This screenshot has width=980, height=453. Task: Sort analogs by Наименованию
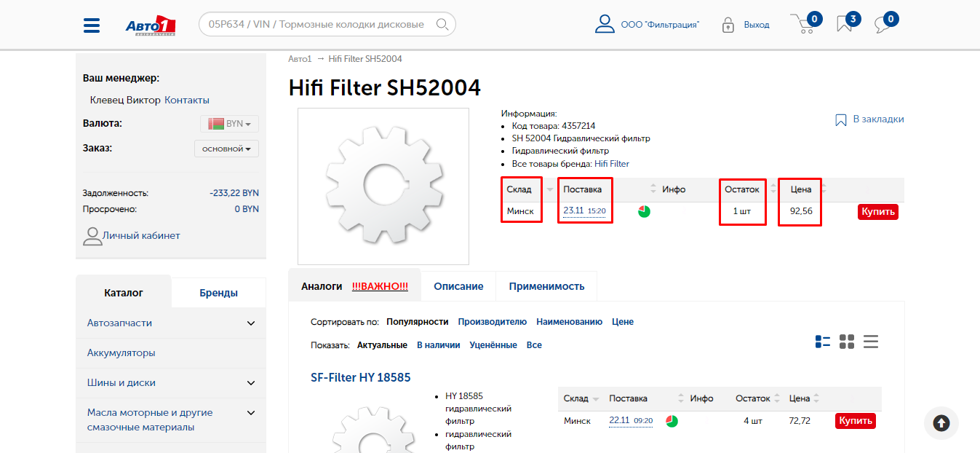(570, 322)
